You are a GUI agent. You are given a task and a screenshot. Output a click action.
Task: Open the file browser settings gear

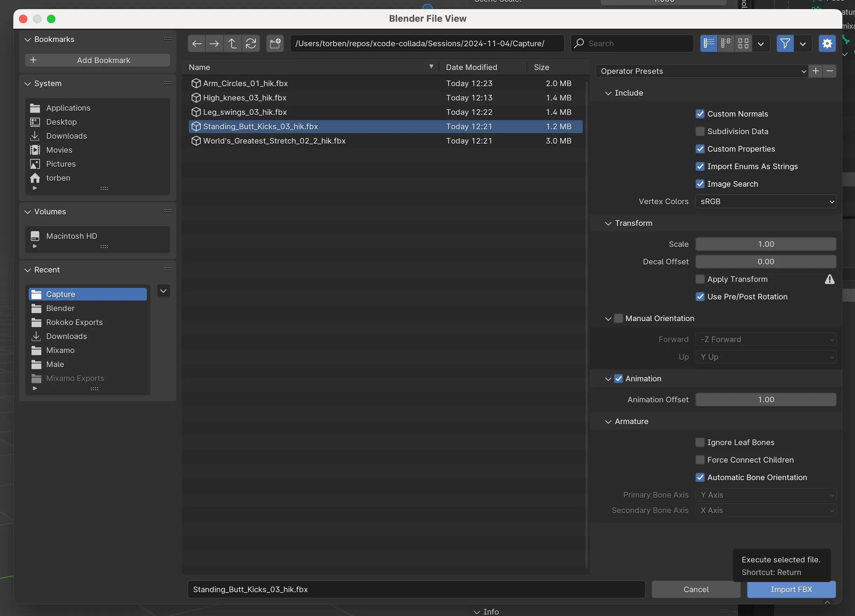[827, 43]
